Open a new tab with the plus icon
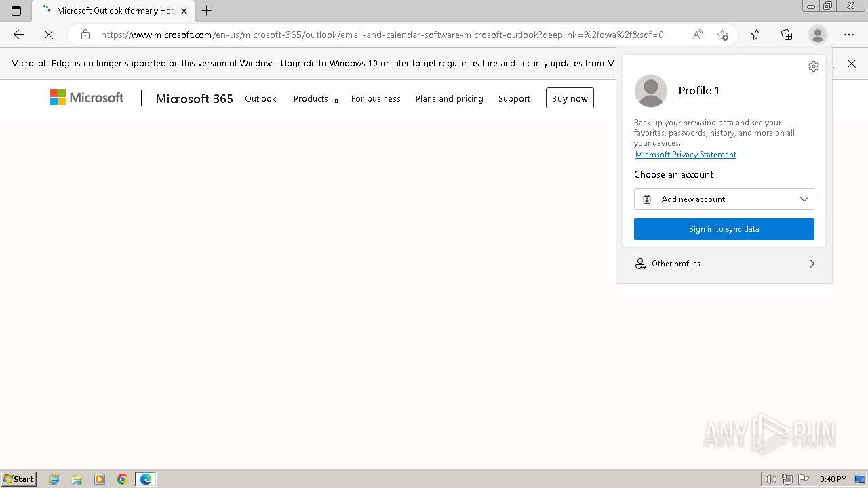The image size is (868, 488). (x=207, y=11)
